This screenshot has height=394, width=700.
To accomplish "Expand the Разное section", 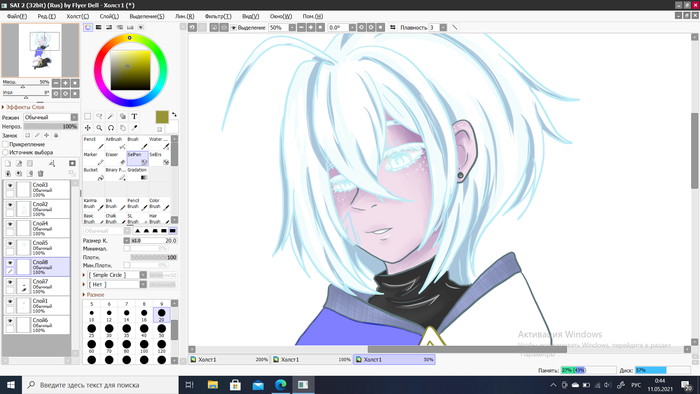I will [x=93, y=294].
